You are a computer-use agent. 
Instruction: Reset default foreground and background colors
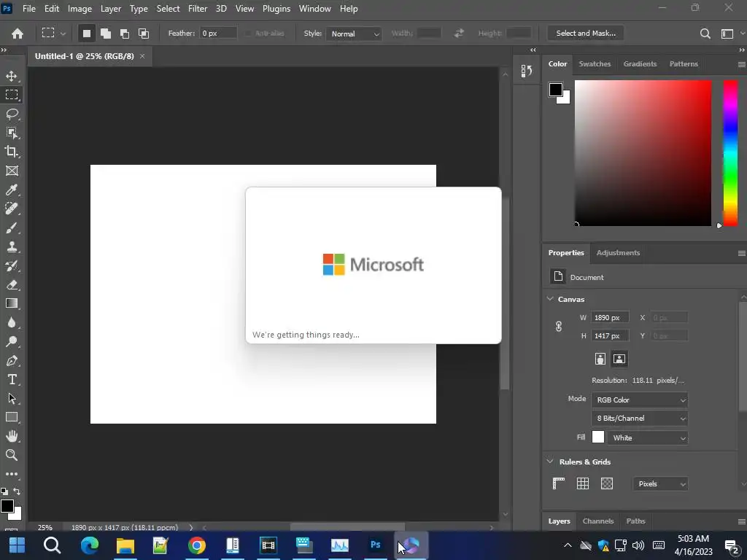(4, 491)
